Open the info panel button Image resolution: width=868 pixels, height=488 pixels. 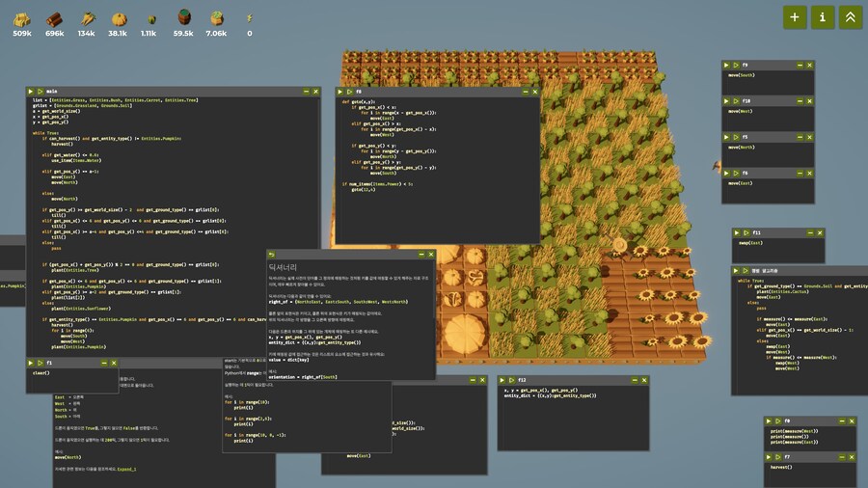(x=823, y=16)
